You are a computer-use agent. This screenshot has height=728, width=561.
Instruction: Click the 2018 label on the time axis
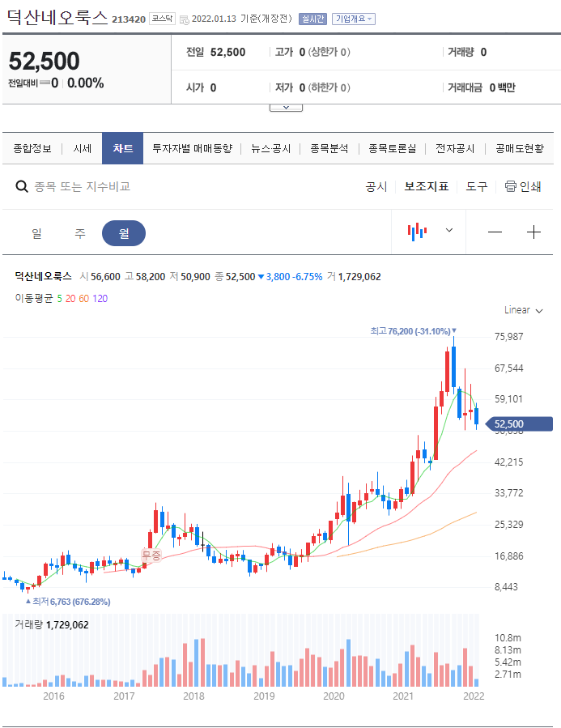coord(193,696)
